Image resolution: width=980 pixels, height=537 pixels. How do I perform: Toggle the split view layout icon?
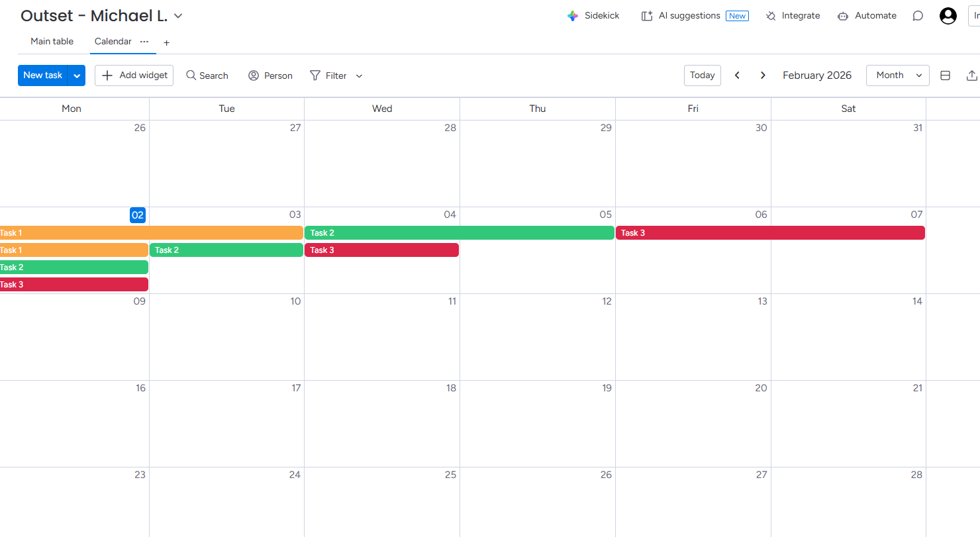pyautogui.click(x=946, y=75)
